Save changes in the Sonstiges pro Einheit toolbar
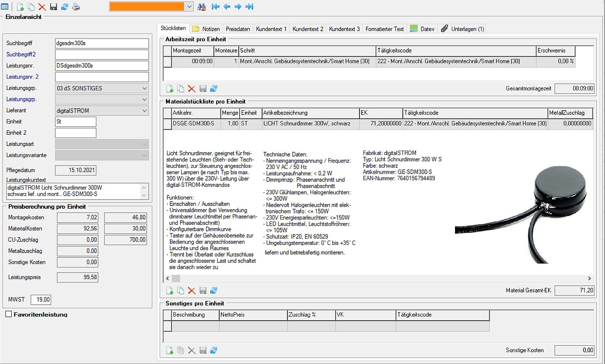The width and height of the screenshot is (605, 364). point(203,350)
